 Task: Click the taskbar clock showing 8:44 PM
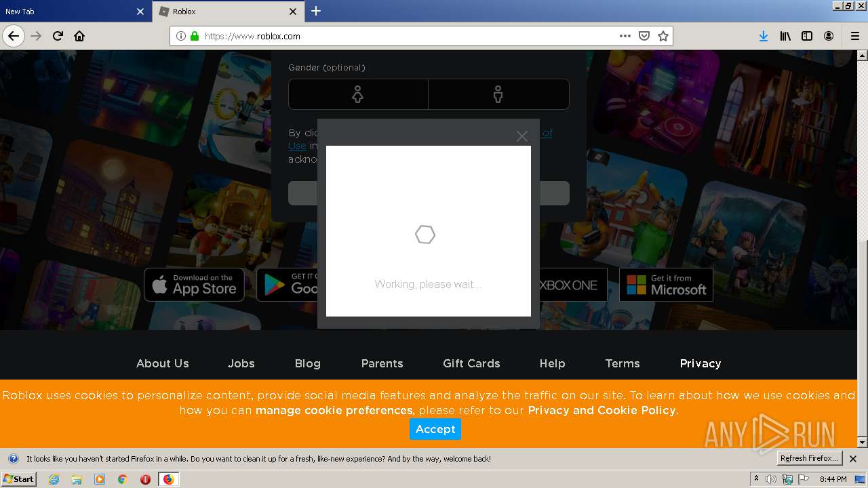[x=833, y=479]
